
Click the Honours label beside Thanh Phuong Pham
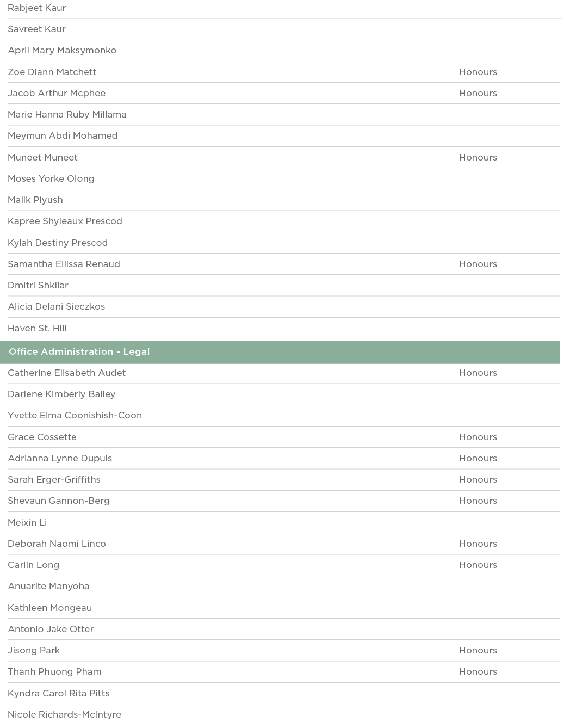pyautogui.click(x=478, y=672)
